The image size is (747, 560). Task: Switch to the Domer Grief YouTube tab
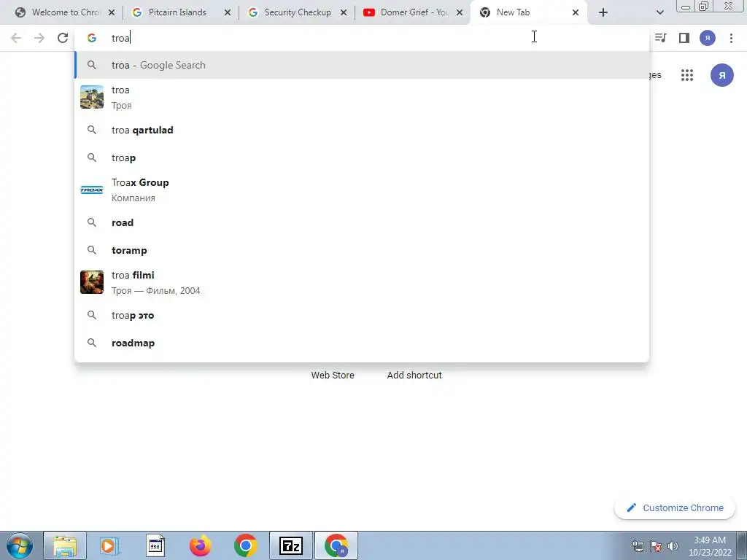(x=414, y=13)
